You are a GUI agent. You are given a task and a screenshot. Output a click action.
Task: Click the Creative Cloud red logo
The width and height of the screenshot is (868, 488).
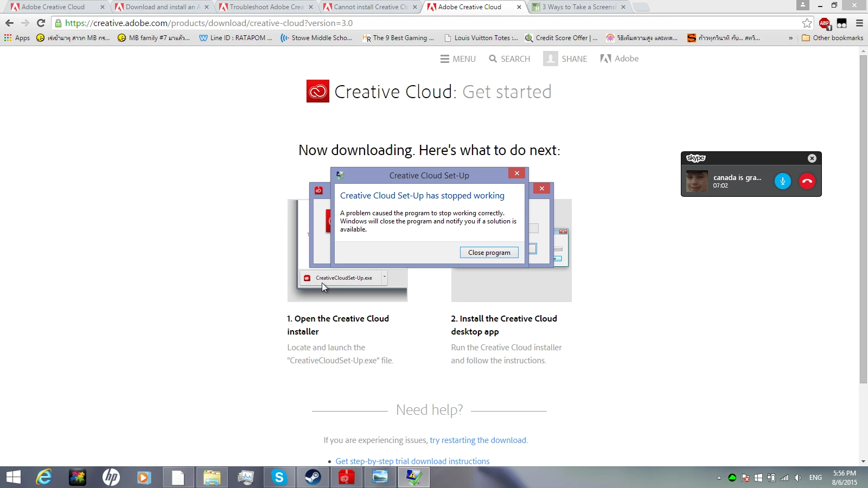click(317, 91)
